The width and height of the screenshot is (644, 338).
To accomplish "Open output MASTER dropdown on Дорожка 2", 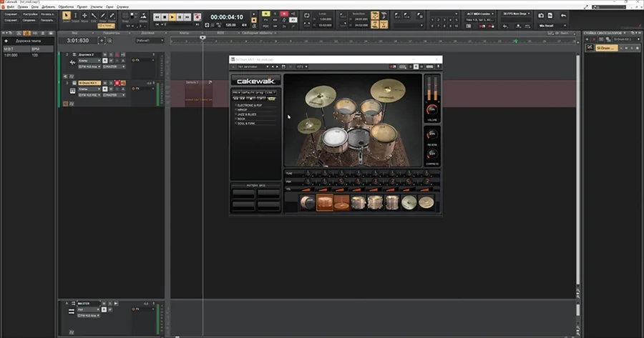I will [x=114, y=66].
